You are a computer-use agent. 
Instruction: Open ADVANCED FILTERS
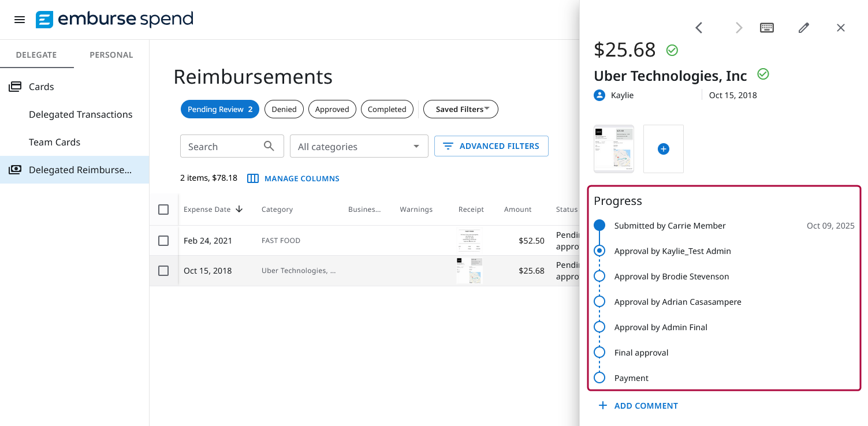click(x=491, y=145)
